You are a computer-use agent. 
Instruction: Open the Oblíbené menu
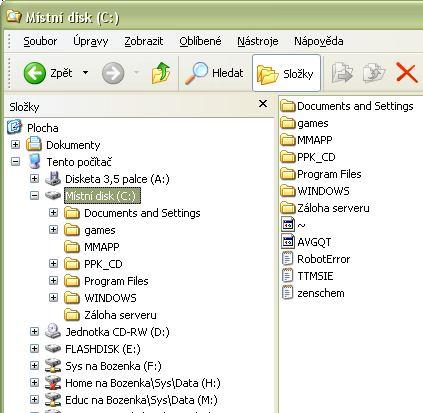(200, 41)
